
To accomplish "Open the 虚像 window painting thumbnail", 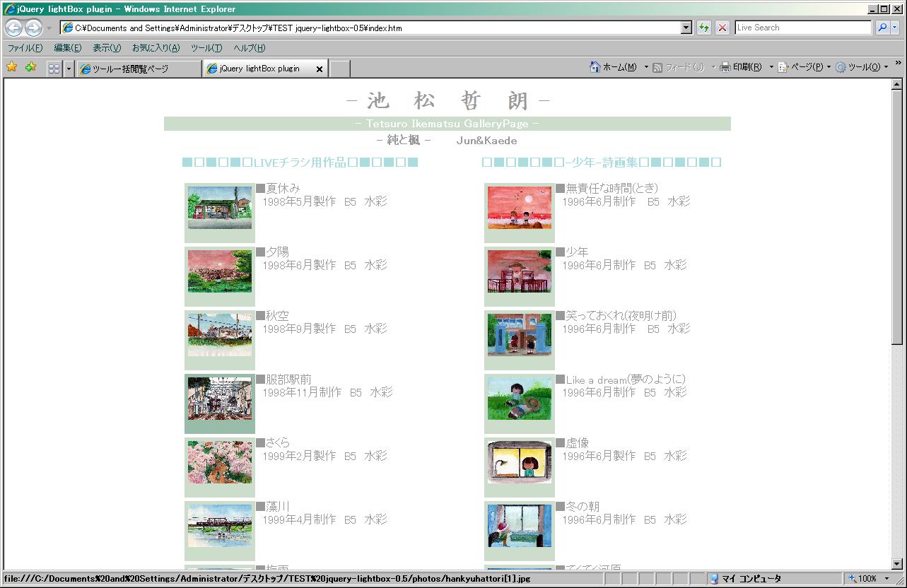I will 520,462.
